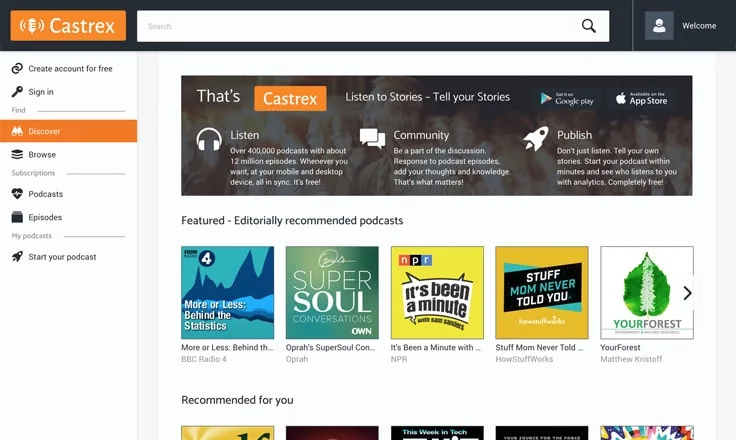Click the magnifying glass search icon
This screenshot has width=736, height=440.
coord(589,26)
